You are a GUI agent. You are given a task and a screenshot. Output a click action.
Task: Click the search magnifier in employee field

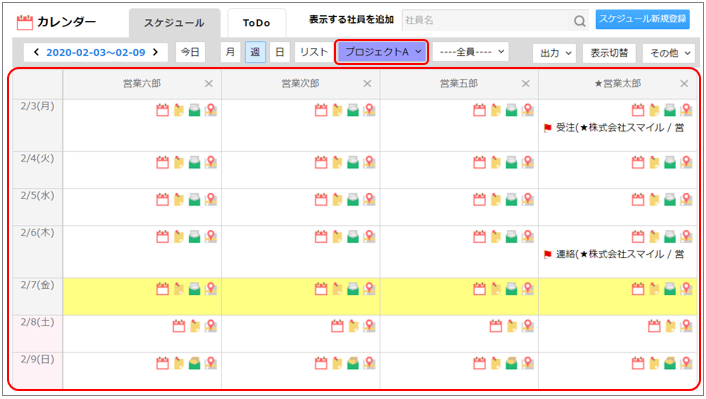pos(579,21)
